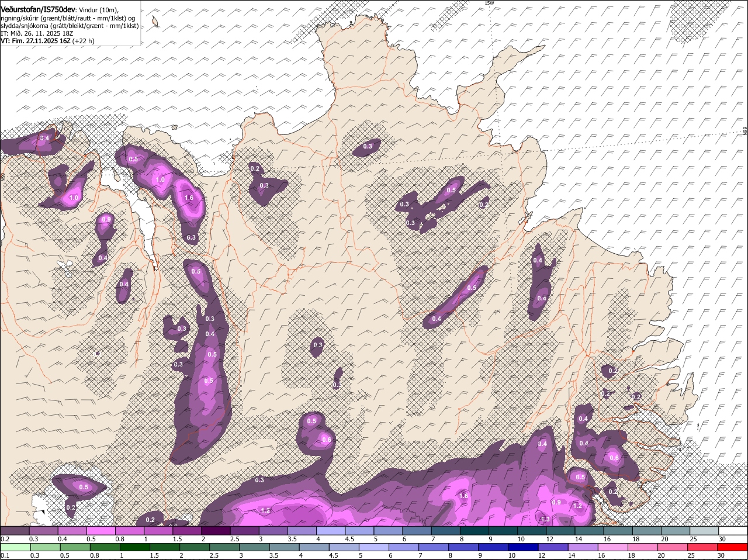Image resolution: width=748 pixels, height=560 pixels.
Task: Pick the 16 swatch in the top legend row
Action: coord(617,531)
